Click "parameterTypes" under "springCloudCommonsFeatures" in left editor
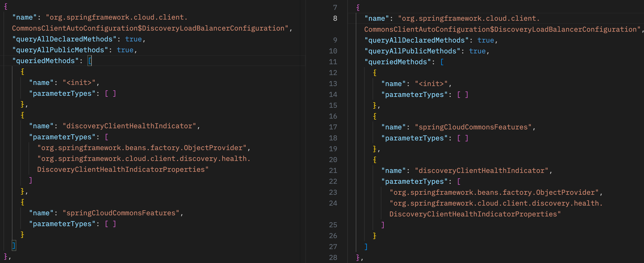 [x=62, y=224]
